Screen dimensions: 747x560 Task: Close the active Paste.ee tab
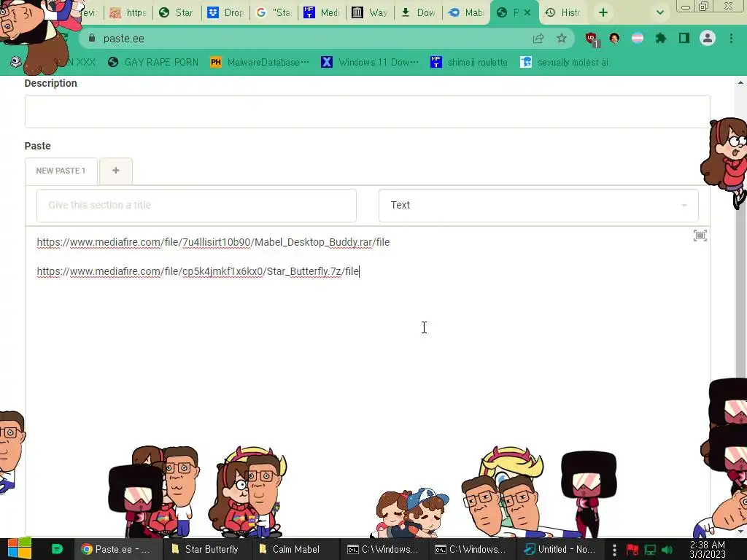tap(527, 13)
